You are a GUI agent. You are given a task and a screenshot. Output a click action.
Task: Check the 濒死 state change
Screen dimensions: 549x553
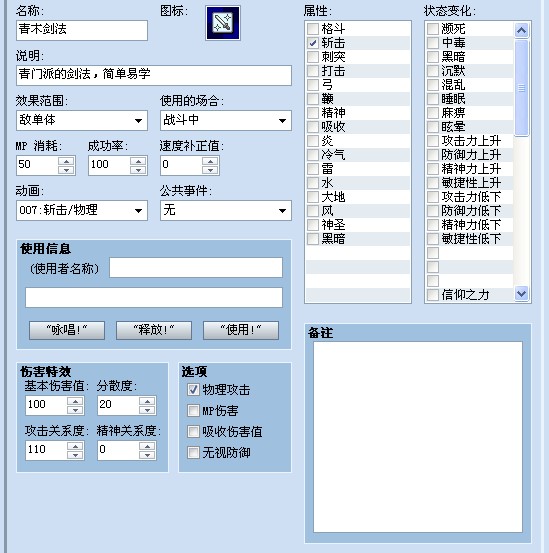pos(433,29)
